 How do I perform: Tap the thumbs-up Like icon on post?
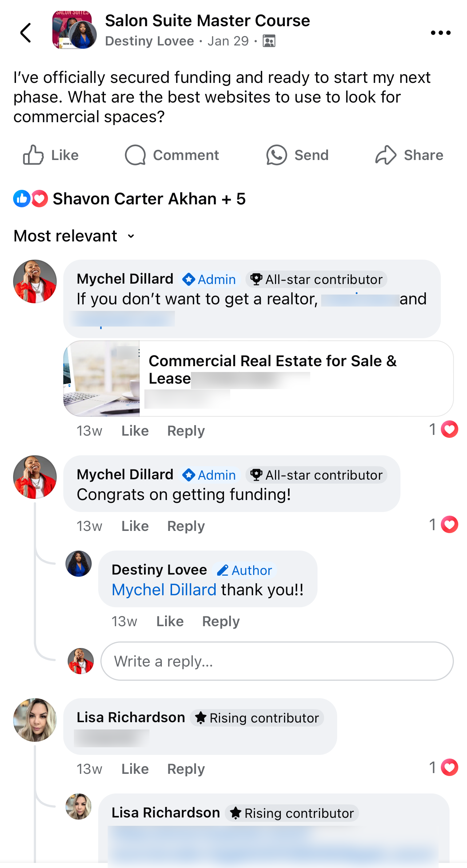(33, 155)
